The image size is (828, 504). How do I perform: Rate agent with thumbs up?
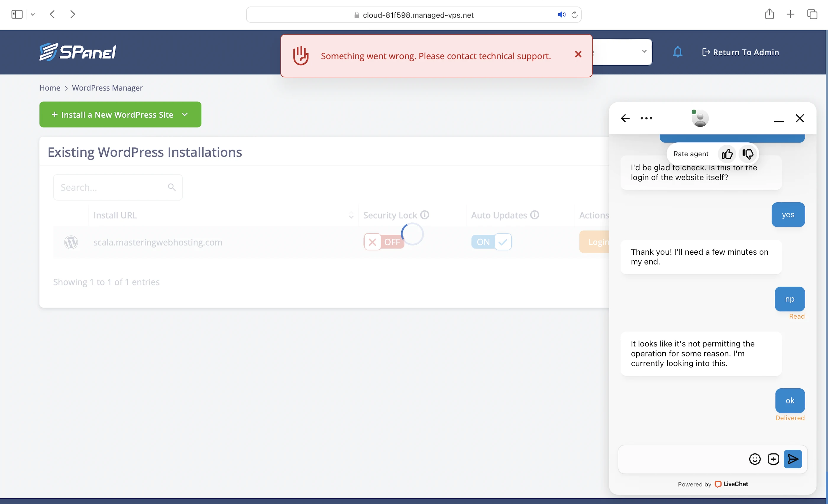tap(727, 154)
